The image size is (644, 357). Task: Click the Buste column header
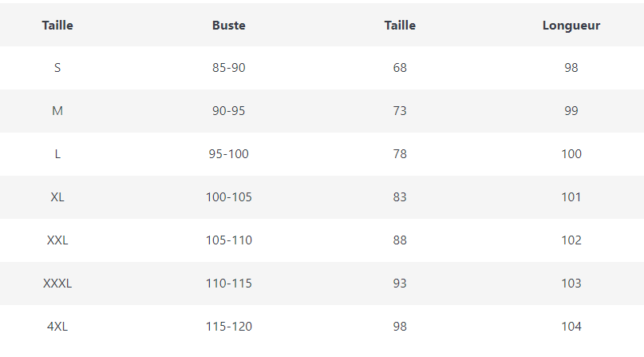(x=229, y=26)
